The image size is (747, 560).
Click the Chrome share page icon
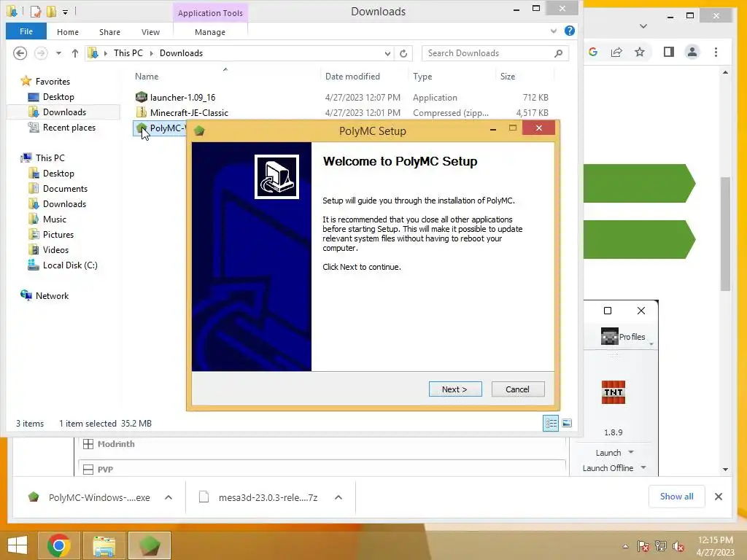616,52
